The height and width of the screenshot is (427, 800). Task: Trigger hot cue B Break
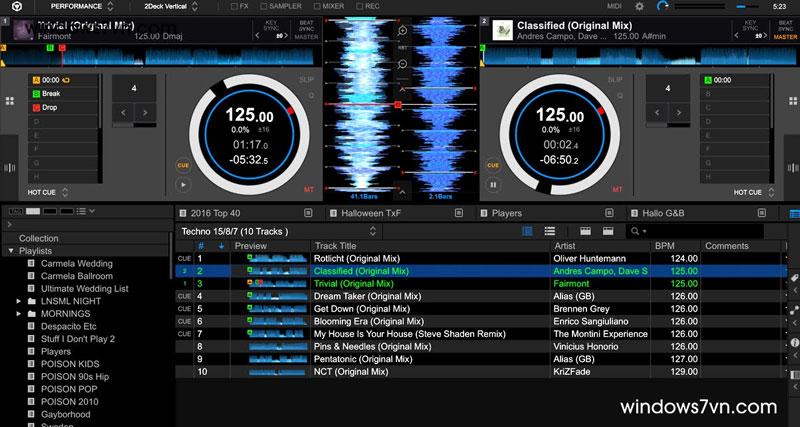click(63, 94)
